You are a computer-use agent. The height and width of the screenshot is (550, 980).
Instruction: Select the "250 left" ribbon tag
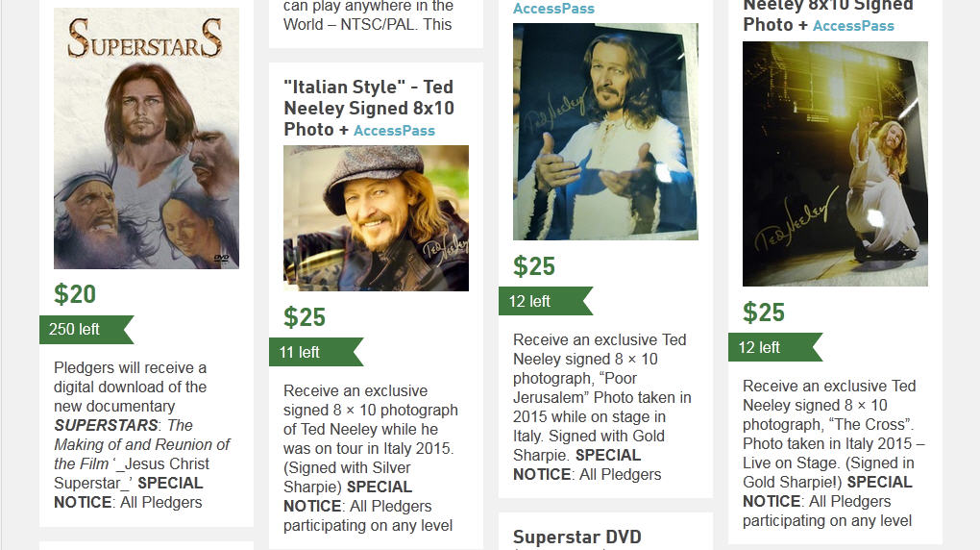coord(75,330)
